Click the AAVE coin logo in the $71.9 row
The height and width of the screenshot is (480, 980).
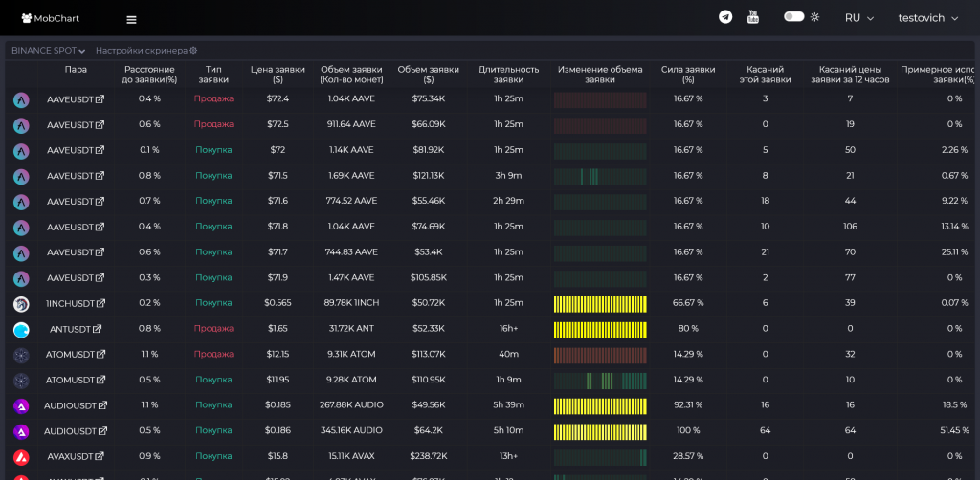pyautogui.click(x=21, y=278)
